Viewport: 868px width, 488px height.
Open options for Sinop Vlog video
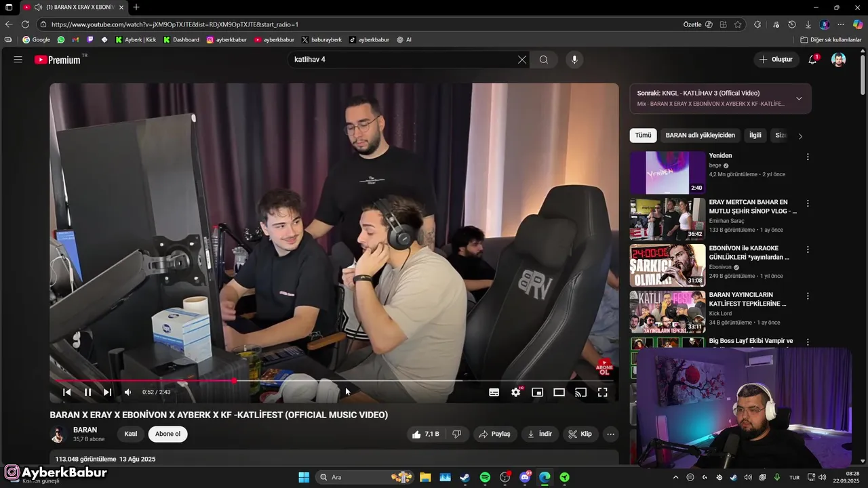pos(807,203)
